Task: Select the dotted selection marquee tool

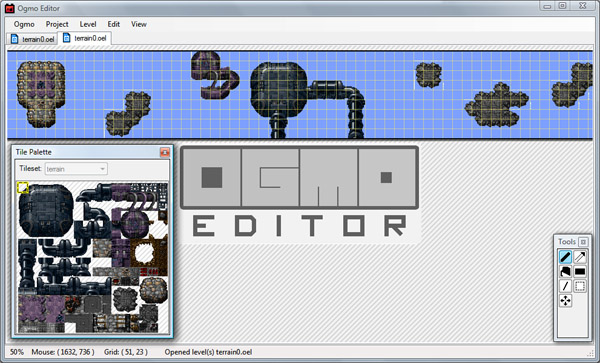Action: click(580, 286)
